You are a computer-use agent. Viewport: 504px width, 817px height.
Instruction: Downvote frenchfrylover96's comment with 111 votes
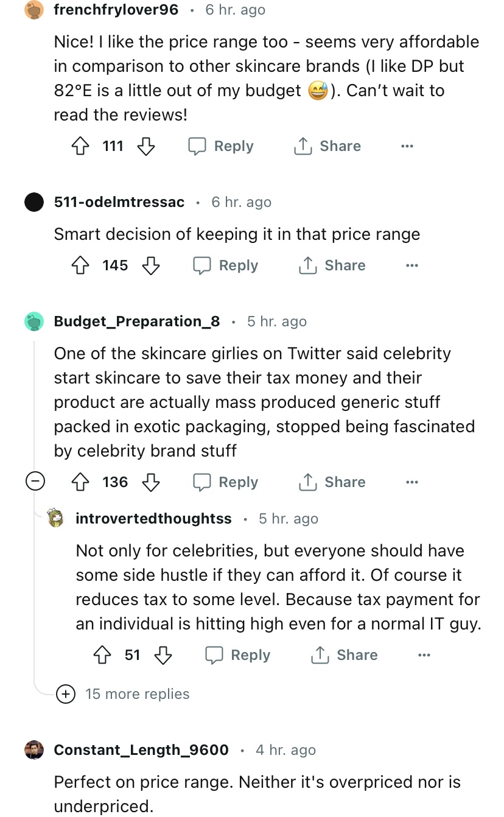coord(145,146)
